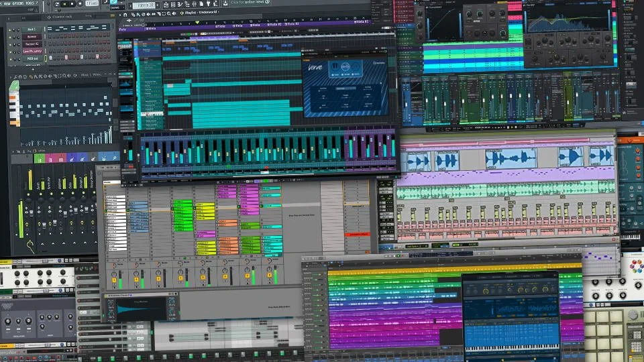Click the Channel rack title

point(62,17)
